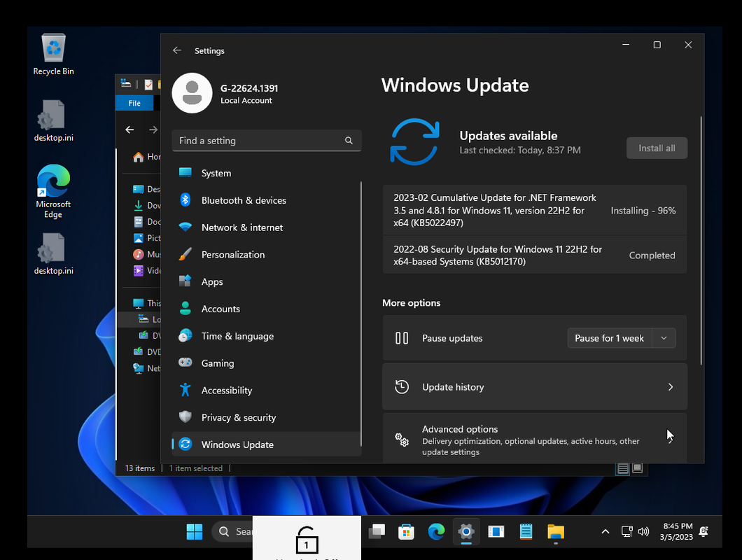Image resolution: width=742 pixels, height=560 pixels.
Task: Click Pause for 1 week button
Action: click(x=610, y=338)
